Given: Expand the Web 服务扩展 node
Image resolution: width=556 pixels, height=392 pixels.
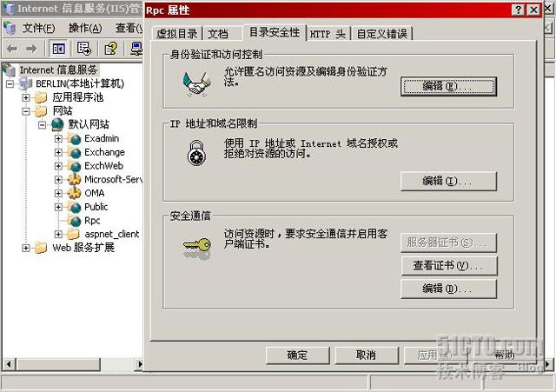Looking at the screenshot, I should [26, 248].
